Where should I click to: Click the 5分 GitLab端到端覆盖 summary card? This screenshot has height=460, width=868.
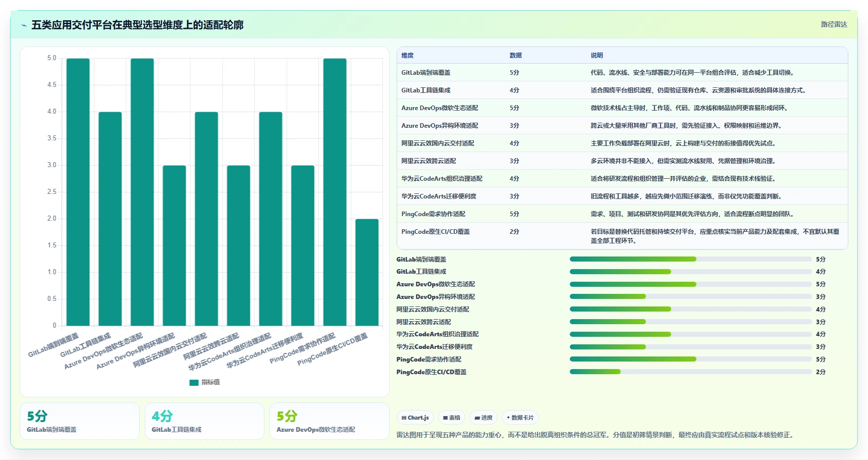point(80,421)
